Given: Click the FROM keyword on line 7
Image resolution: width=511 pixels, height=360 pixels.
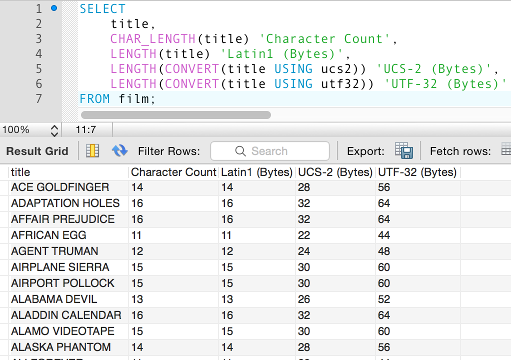Looking at the screenshot, I should pos(95,99).
